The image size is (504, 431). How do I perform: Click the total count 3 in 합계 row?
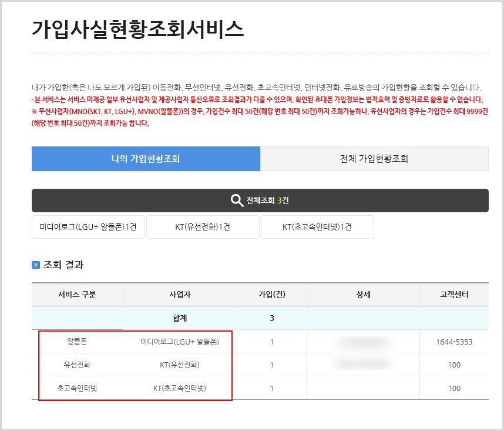272,318
